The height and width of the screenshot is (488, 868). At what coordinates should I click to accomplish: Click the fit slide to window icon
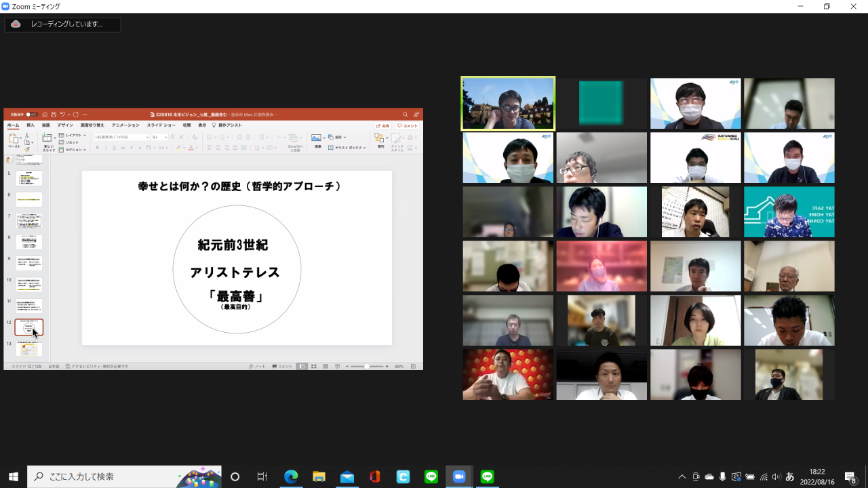[x=413, y=366]
